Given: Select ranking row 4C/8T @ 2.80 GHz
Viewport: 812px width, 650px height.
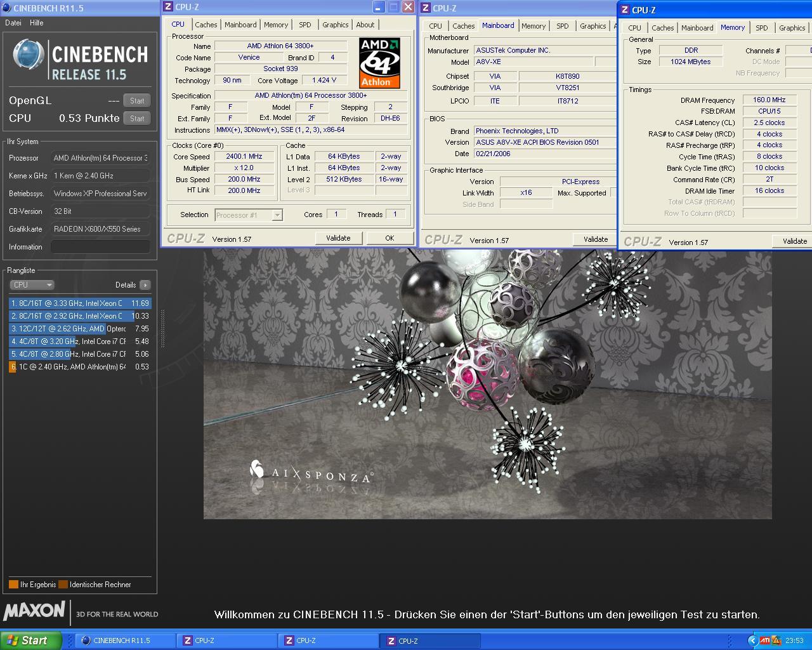Looking at the screenshot, I should click(80, 354).
